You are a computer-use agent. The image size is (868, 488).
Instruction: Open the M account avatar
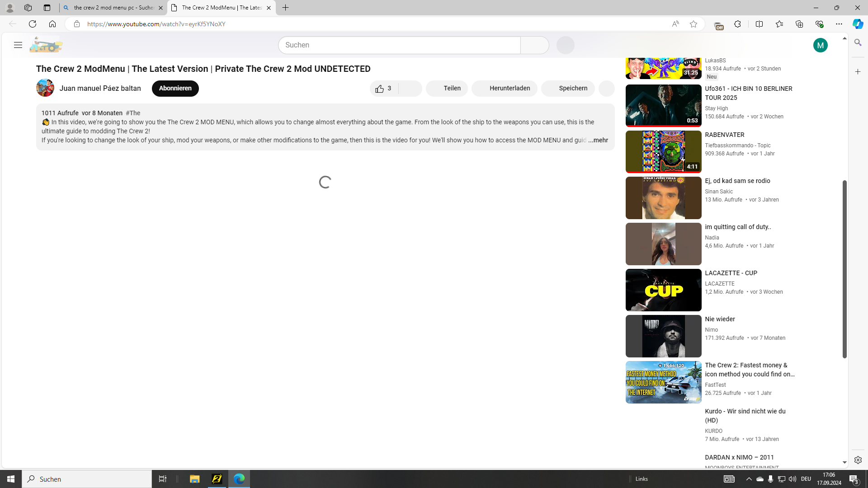[820, 45]
